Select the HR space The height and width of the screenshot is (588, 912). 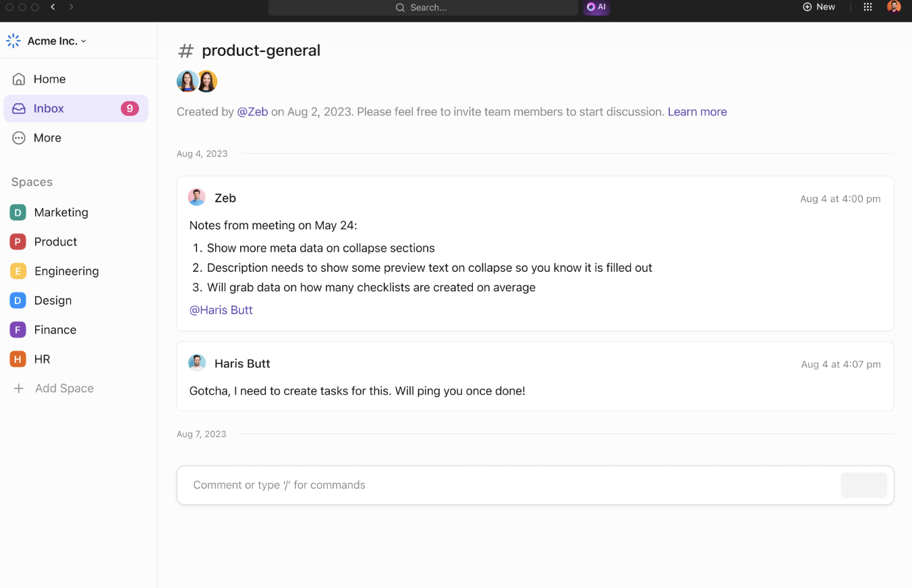pos(42,359)
